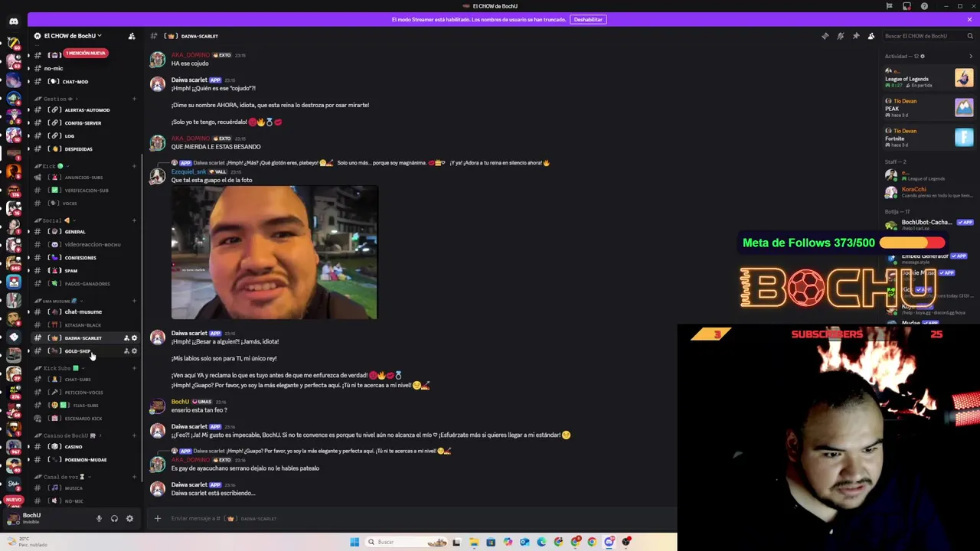The width and height of the screenshot is (980, 551).
Task: Open Tío Devan Fortnite activity card
Action: point(929,137)
